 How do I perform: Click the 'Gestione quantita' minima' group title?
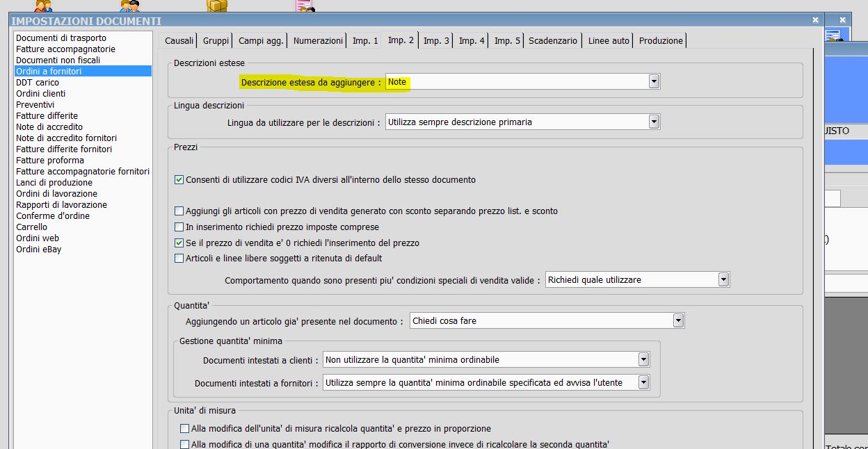pyautogui.click(x=230, y=341)
